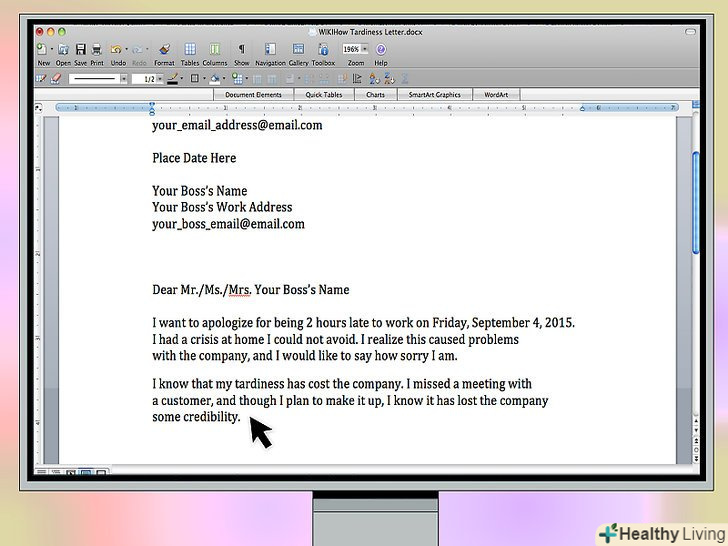Image resolution: width=728 pixels, height=546 pixels.
Task: Click the Help button
Action: click(x=381, y=49)
